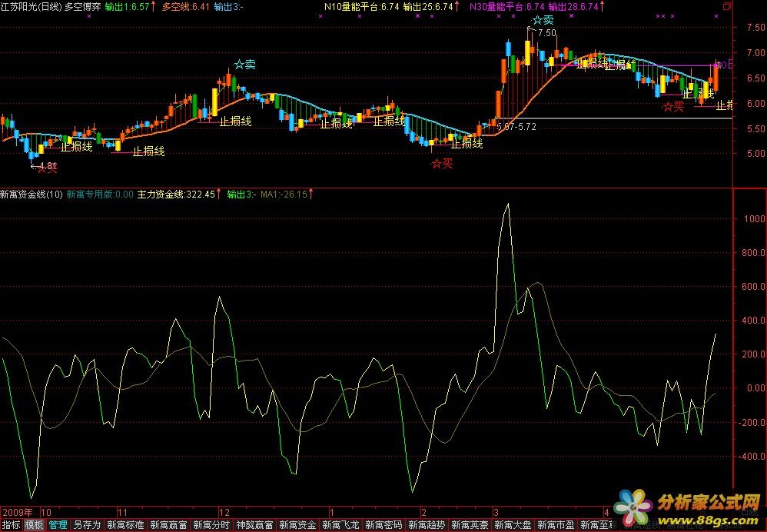The width and height of the screenshot is (767, 532).
Task: Select the 新寓市盈 template
Action: click(556, 525)
